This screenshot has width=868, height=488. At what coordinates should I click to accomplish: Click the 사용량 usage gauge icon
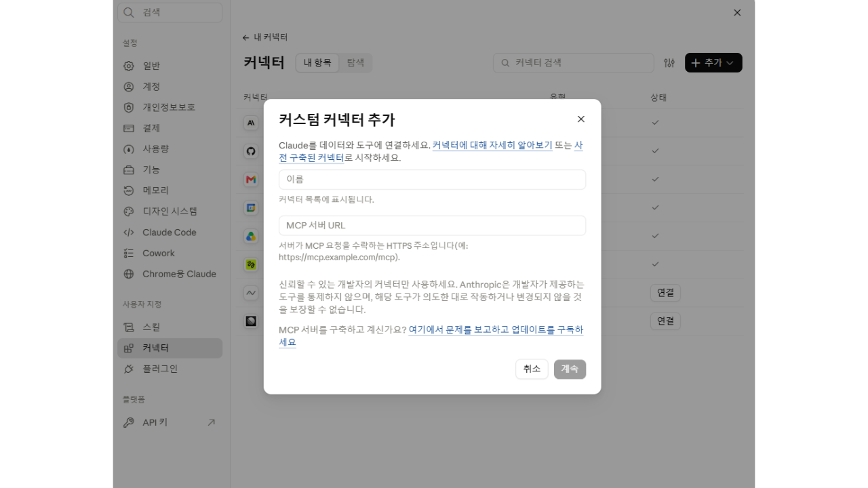[x=129, y=149]
